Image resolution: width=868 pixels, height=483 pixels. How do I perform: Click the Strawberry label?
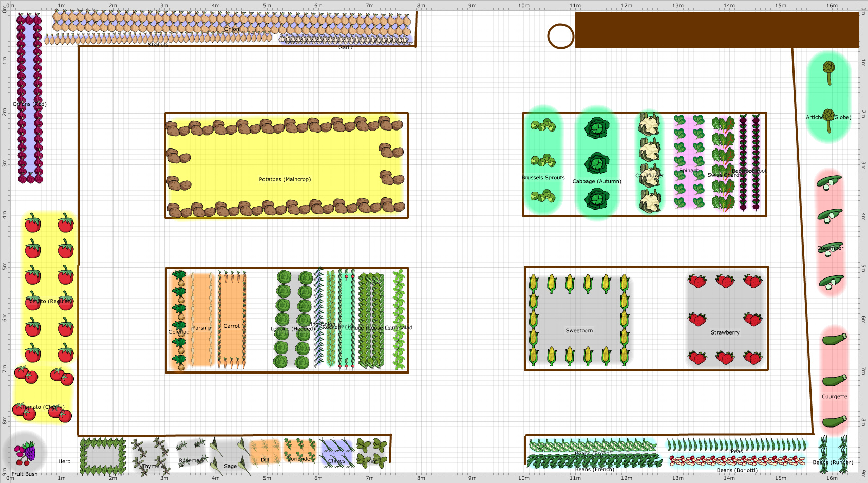click(x=725, y=332)
